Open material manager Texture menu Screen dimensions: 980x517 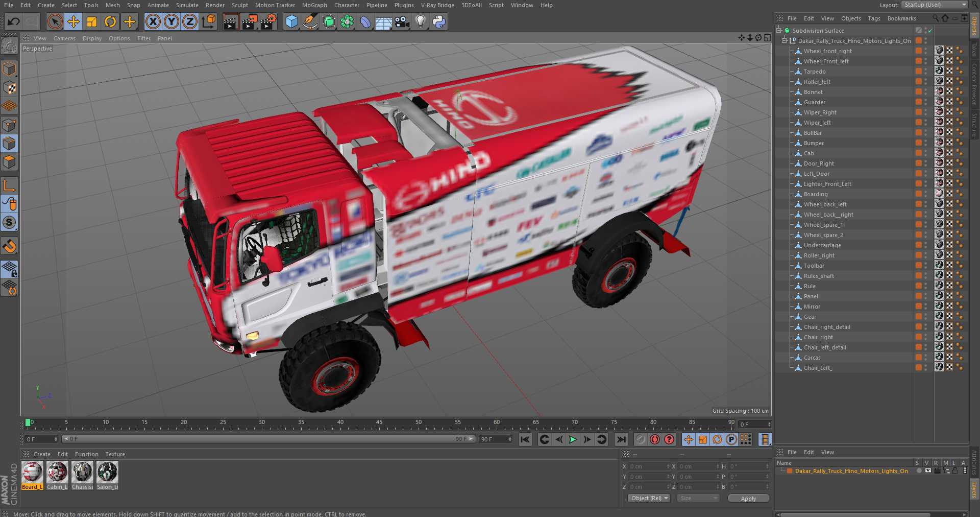(115, 454)
